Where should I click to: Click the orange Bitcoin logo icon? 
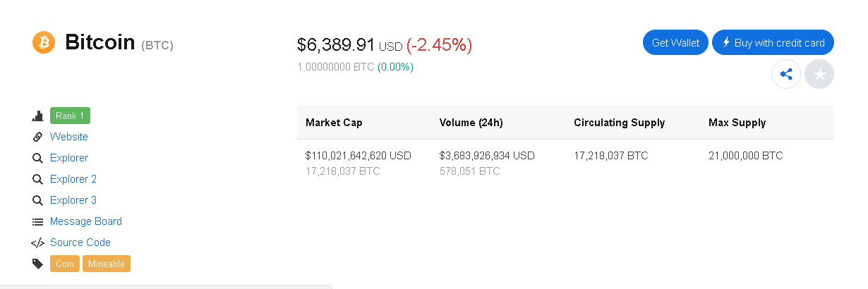pos(44,42)
